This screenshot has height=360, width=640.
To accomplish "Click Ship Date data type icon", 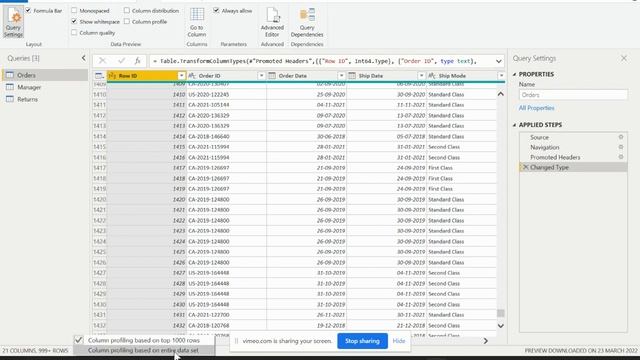I will (x=352, y=76).
